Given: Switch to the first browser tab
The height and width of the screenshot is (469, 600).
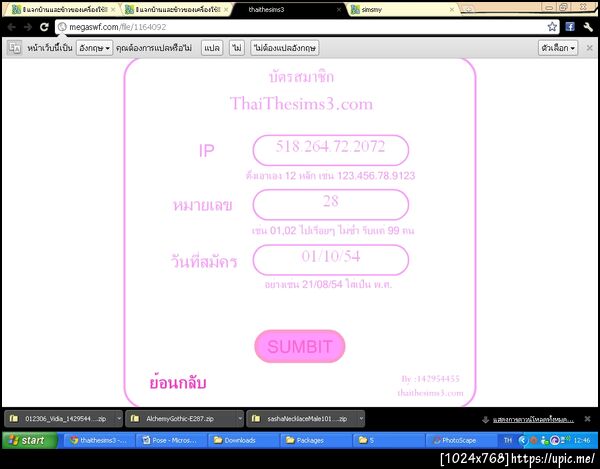Looking at the screenshot, I should 61,10.
